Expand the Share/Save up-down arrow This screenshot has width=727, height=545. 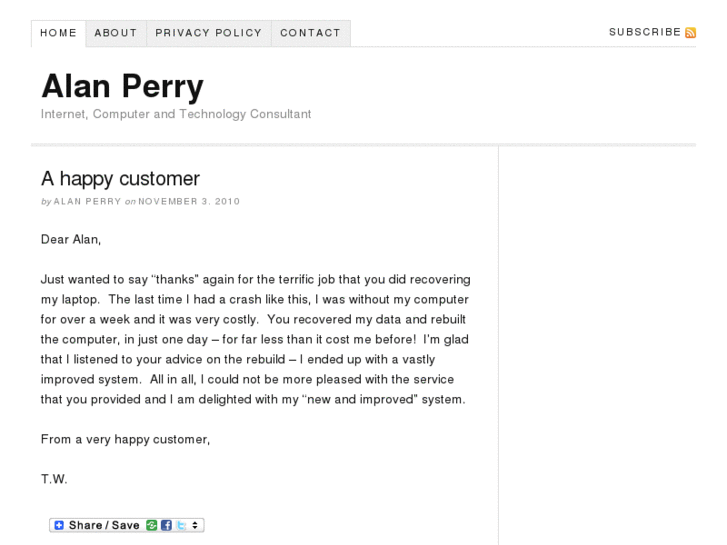click(195, 525)
